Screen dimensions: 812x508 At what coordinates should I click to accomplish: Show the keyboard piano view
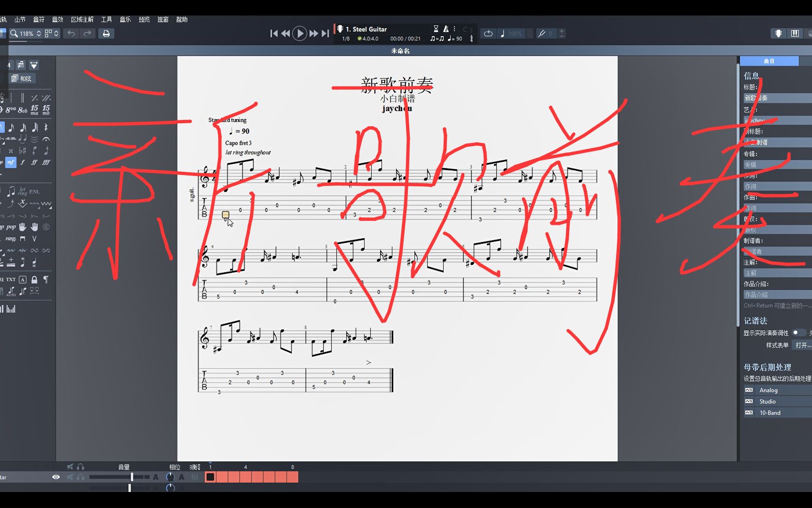[x=795, y=33]
